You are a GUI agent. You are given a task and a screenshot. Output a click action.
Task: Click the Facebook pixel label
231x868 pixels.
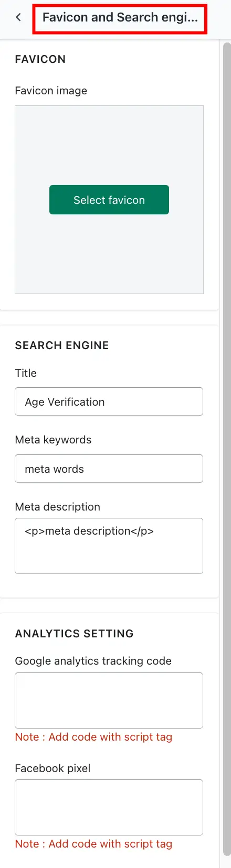tap(52, 768)
